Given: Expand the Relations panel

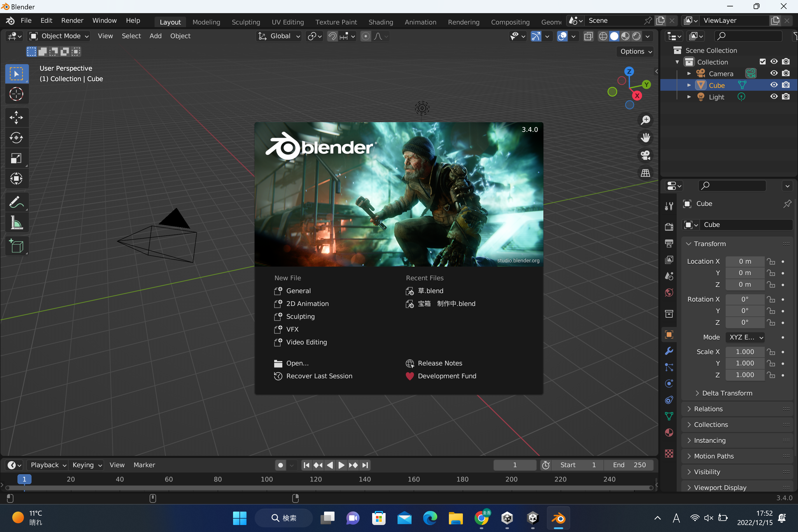Looking at the screenshot, I should click(708, 409).
